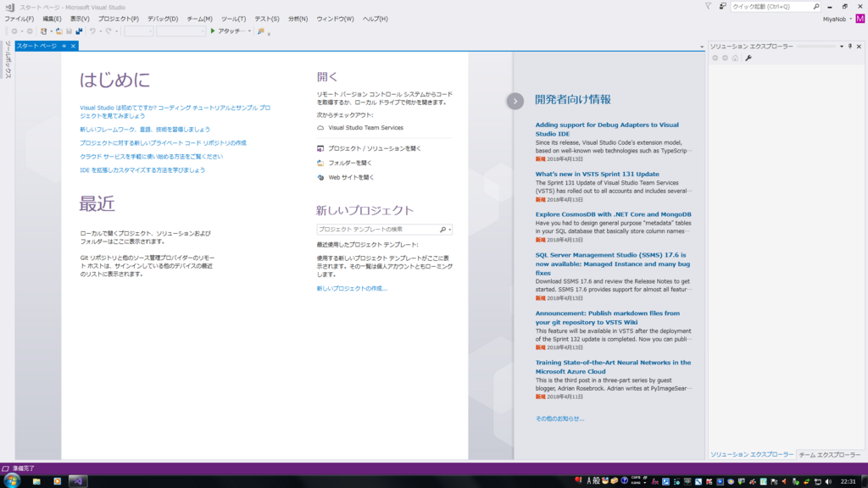Click the Visual Studio Team Services cloud icon
Image resolution: width=868 pixels, height=488 pixels.
pyautogui.click(x=320, y=128)
